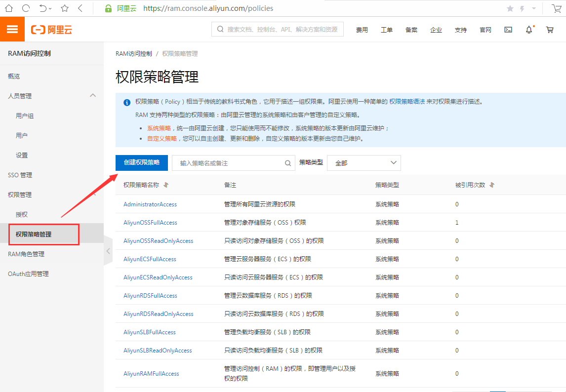The height and width of the screenshot is (392, 566).
Task: Select 授权 in sidebar
Action: 22,214
